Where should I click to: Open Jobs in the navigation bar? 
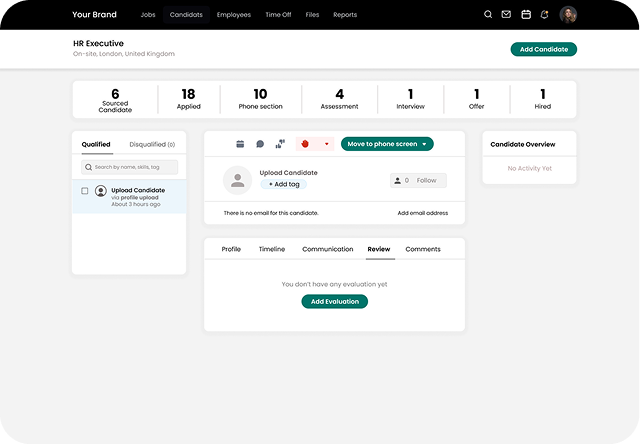coord(148,15)
